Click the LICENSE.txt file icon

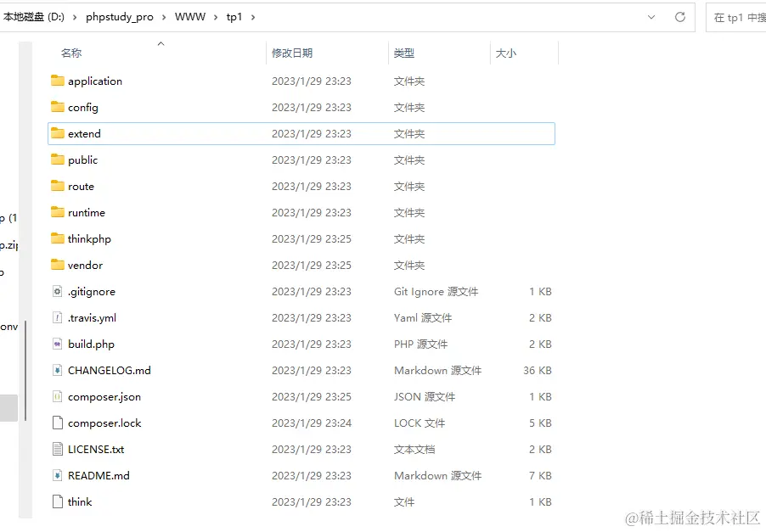tap(58, 449)
